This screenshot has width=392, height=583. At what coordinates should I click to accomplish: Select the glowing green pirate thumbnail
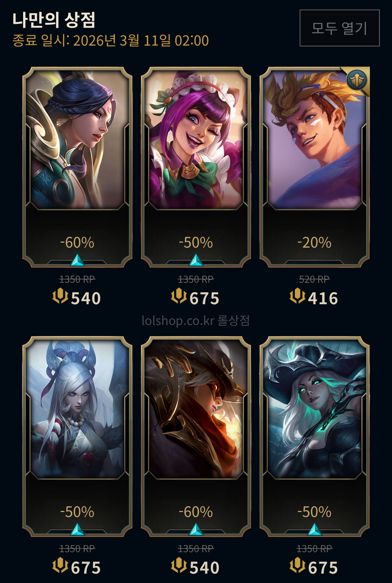[x=315, y=409]
